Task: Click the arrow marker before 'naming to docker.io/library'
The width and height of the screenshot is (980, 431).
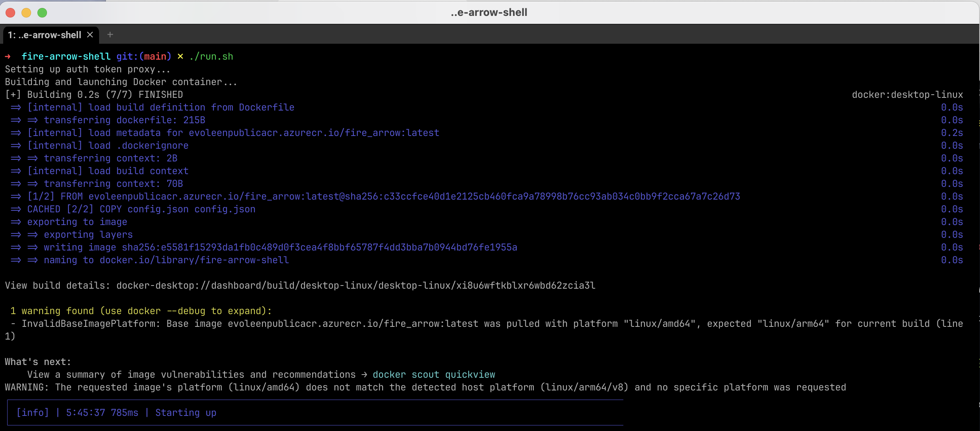Action: coord(33,260)
